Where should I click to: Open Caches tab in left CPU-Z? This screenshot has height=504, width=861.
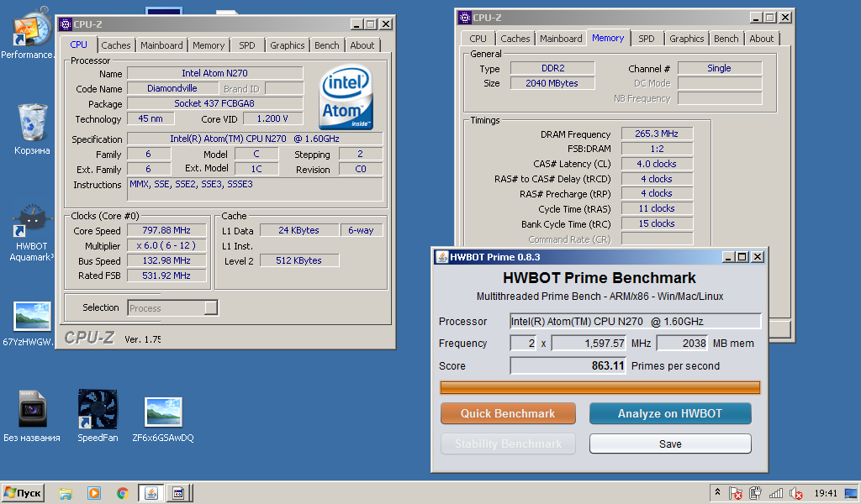coord(116,45)
